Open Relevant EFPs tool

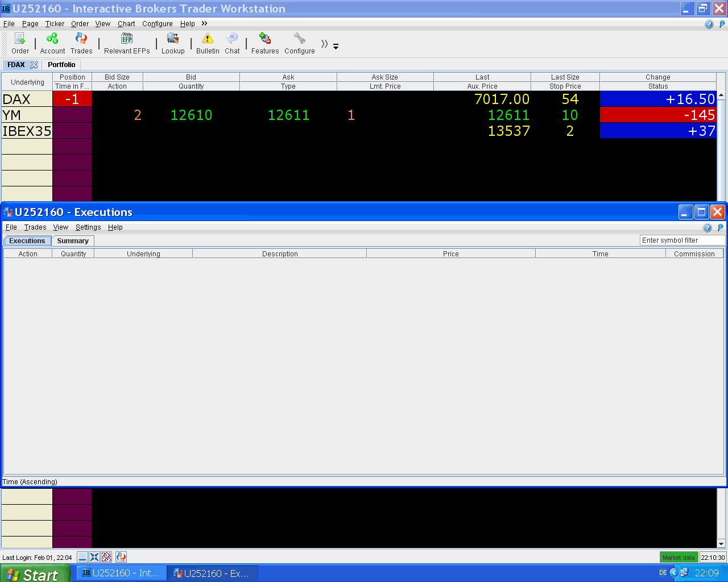127,43
